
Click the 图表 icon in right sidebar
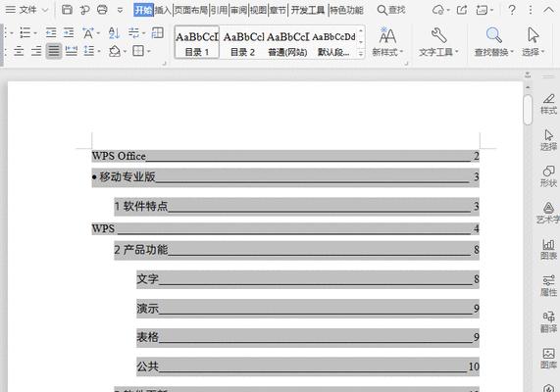pos(548,249)
